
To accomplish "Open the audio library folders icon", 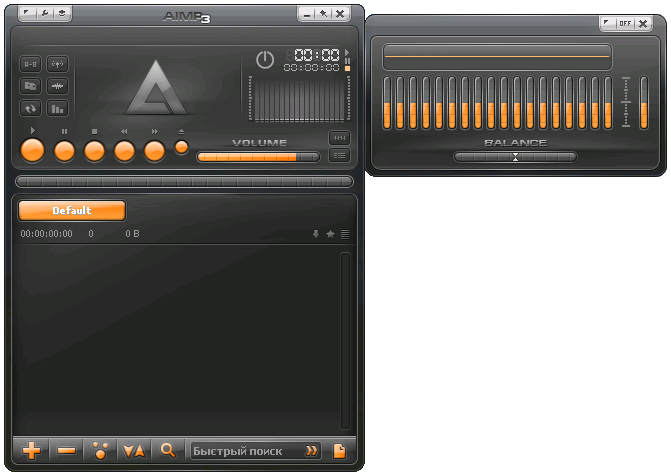I will [30, 86].
